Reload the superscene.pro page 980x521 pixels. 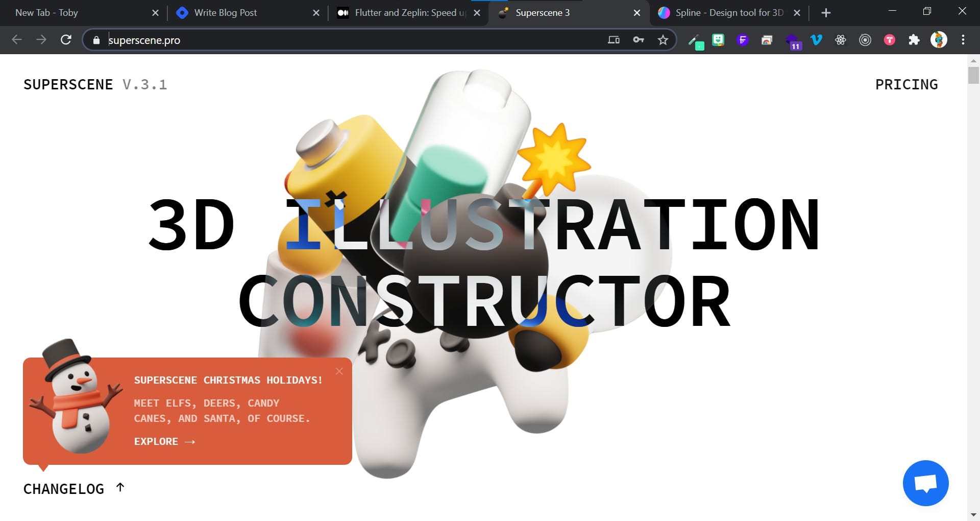pos(66,40)
